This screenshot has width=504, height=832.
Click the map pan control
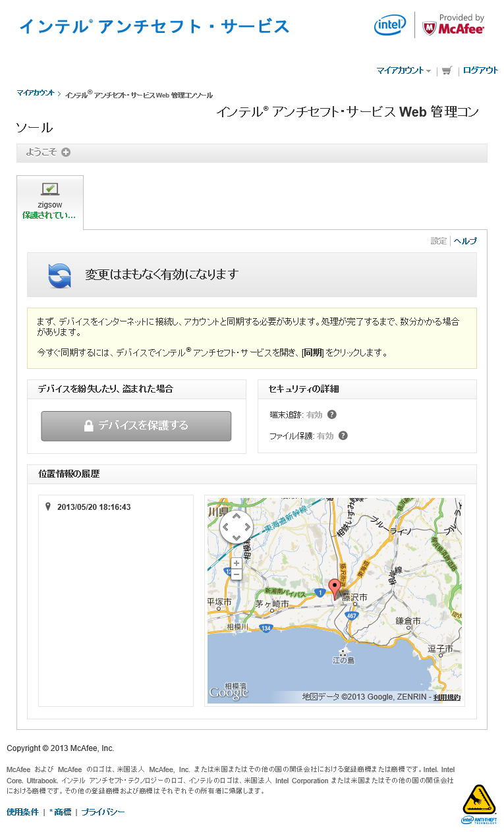(236, 527)
